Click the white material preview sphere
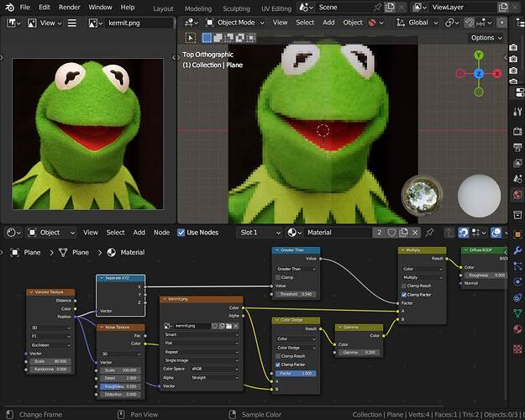Viewport: 525px width, 420px height. coord(479,196)
